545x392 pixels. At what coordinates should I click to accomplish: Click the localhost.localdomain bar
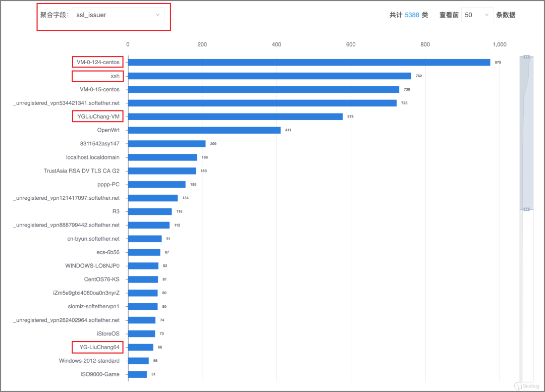pos(162,157)
